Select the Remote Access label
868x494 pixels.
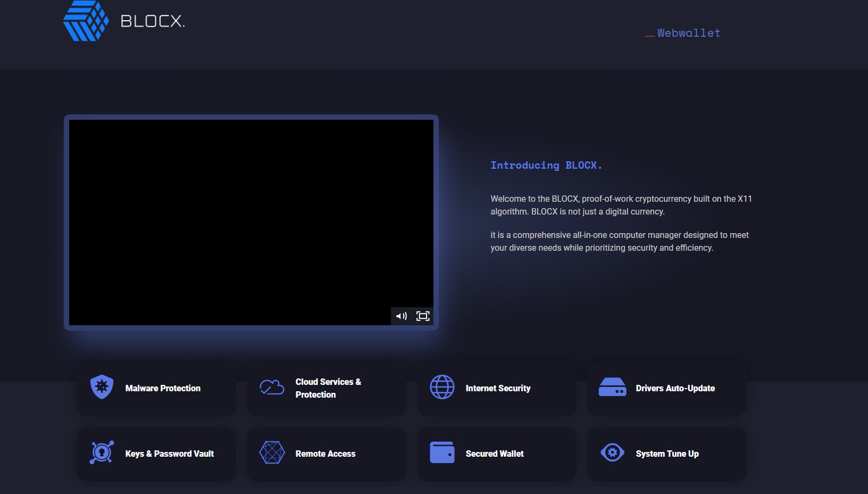pos(325,454)
